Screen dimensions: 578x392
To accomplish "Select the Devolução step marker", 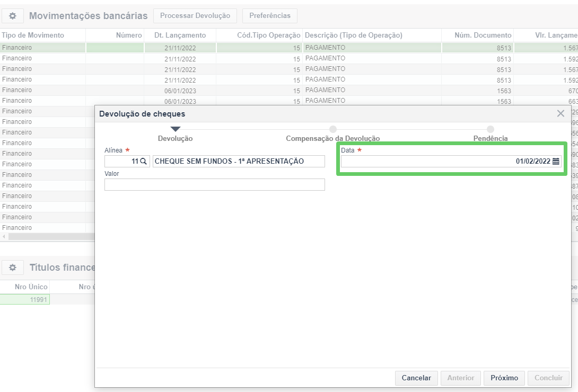I will click(176, 129).
